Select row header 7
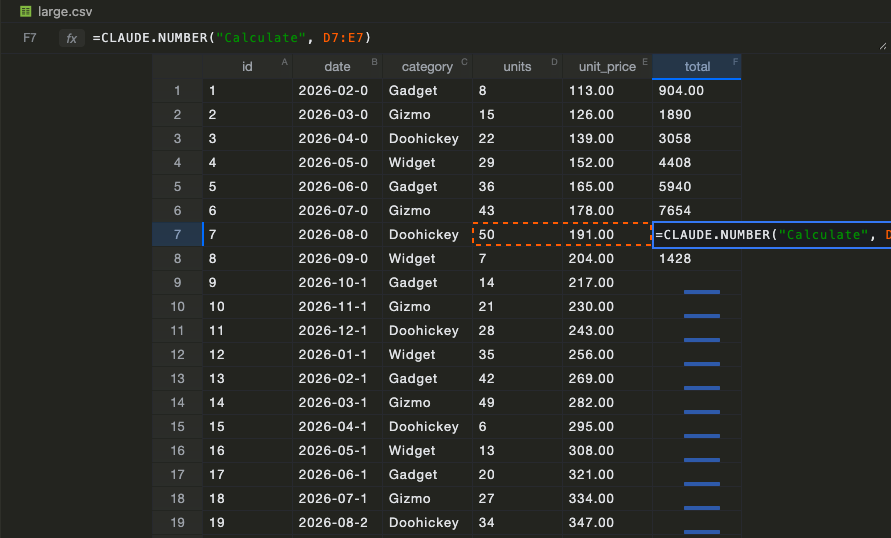Viewport: 891px width, 538px height. point(177,235)
